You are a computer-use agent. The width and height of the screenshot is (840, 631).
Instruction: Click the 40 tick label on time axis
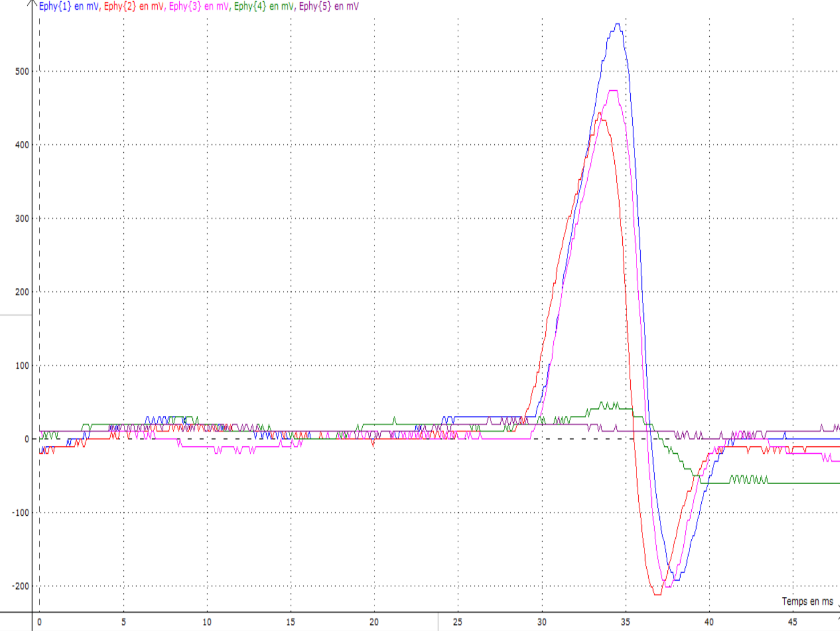709,622
